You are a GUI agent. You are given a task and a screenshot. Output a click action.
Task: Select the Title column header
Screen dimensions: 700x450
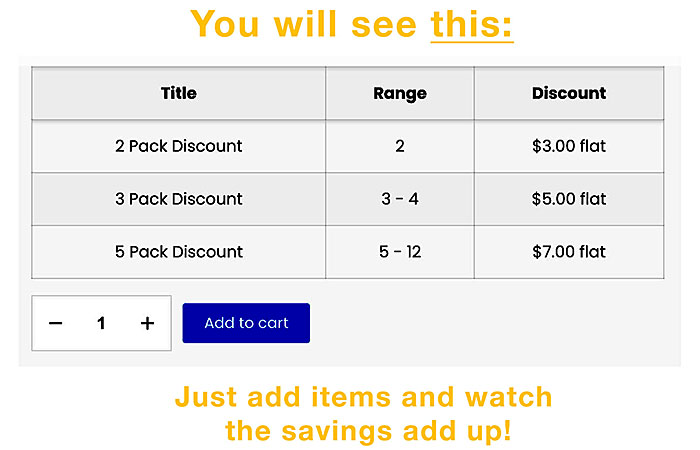179,93
